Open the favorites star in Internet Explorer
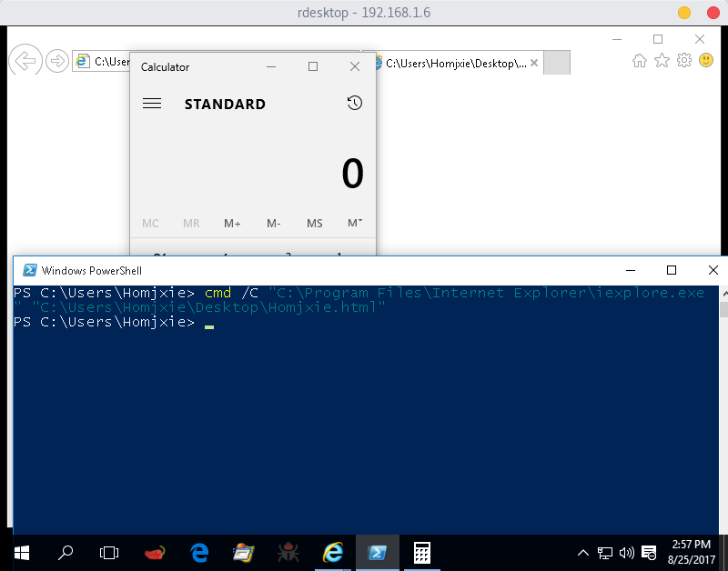The image size is (728, 571). pyautogui.click(x=662, y=60)
